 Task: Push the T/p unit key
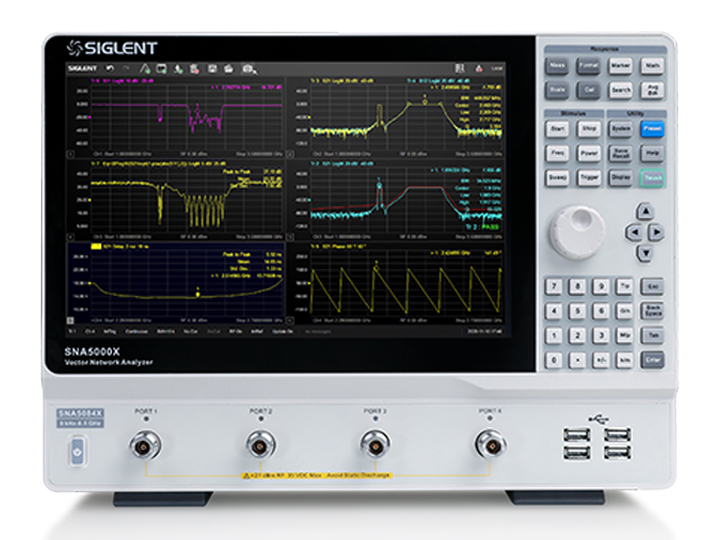point(624,287)
